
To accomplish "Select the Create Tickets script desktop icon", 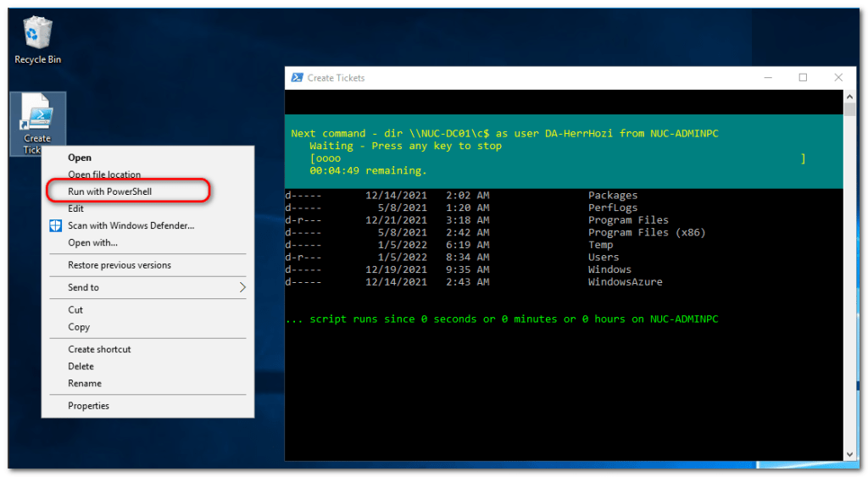I will click(37, 119).
